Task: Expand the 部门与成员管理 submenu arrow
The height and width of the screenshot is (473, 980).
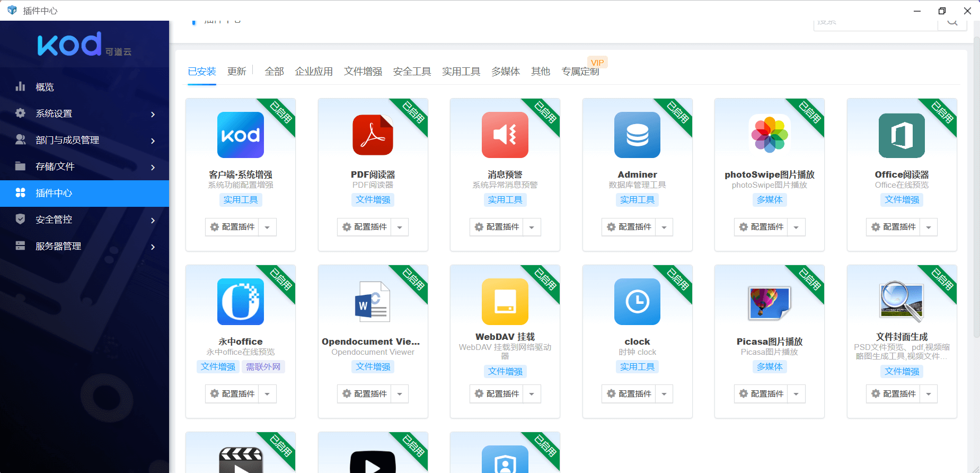Action: click(x=153, y=141)
